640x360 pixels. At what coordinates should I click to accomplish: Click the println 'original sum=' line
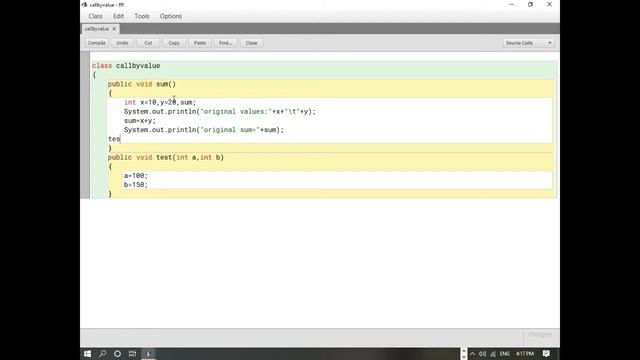click(204, 130)
